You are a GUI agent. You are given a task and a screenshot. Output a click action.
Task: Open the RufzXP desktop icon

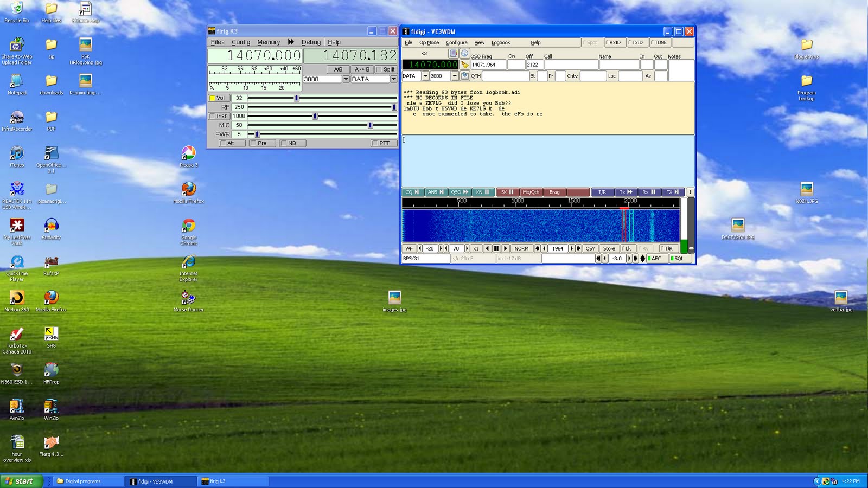(51, 265)
